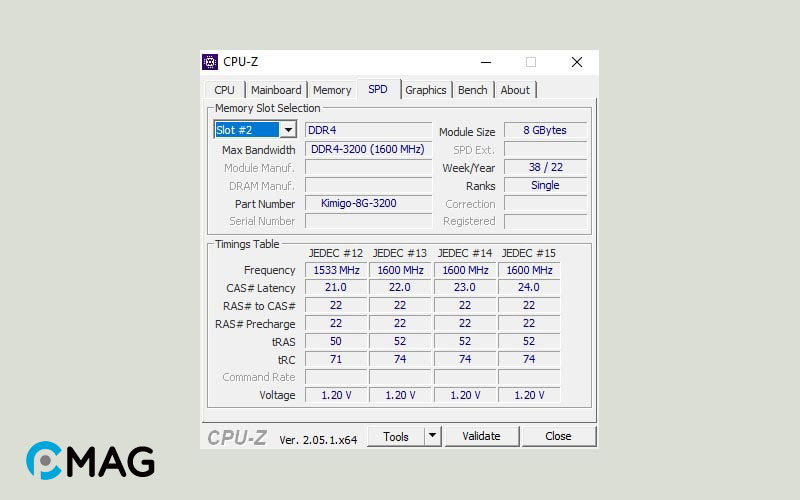Expand the Slot #2 memory slot dropdown
800x500 pixels.
(288, 130)
